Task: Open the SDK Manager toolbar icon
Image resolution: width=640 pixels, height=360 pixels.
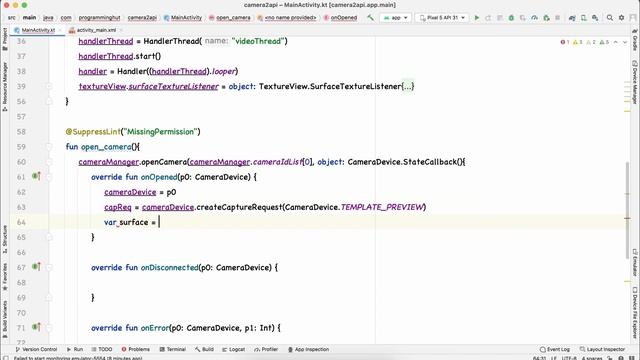Action: 595,18
